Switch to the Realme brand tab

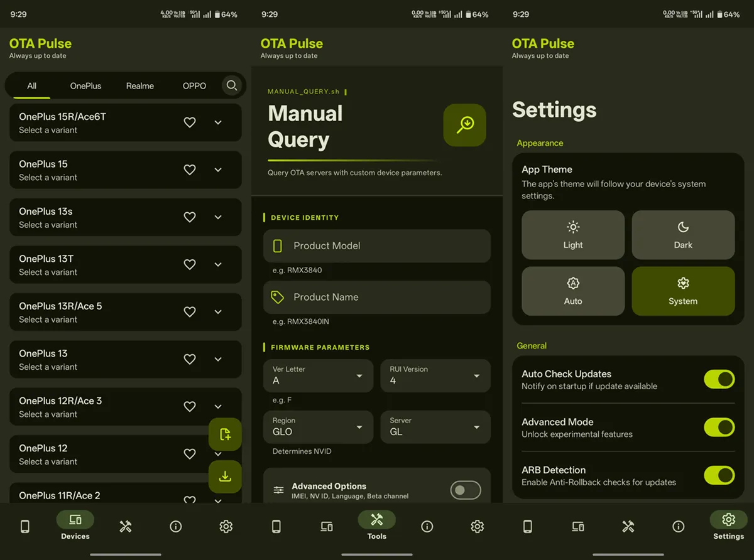pyautogui.click(x=139, y=86)
